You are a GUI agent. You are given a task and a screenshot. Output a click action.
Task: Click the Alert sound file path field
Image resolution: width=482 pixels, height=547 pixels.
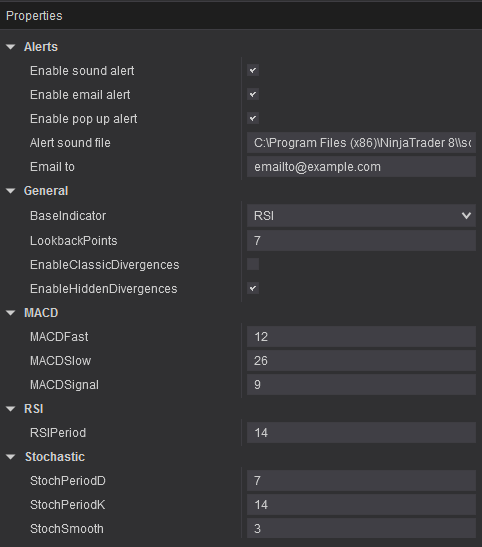361,143
